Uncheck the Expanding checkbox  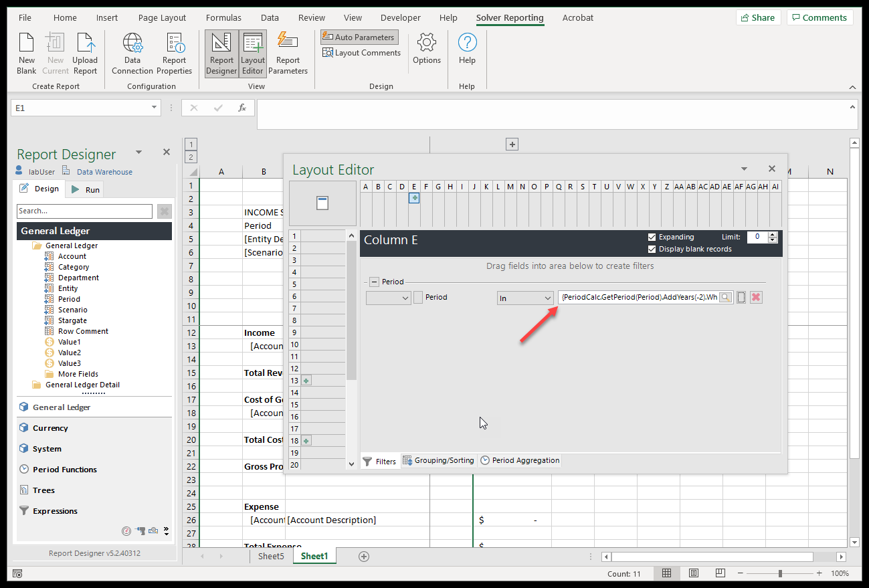(652, 237)
